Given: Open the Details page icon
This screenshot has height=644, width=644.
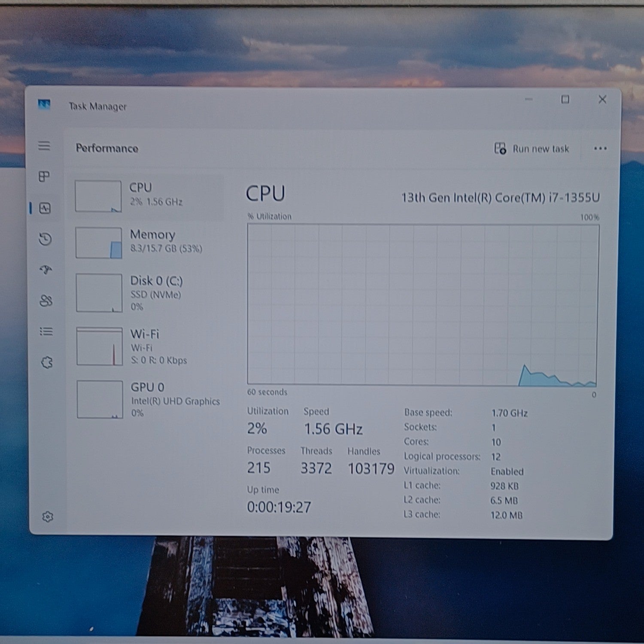Looking at the screenshot, I should point(46,331).
